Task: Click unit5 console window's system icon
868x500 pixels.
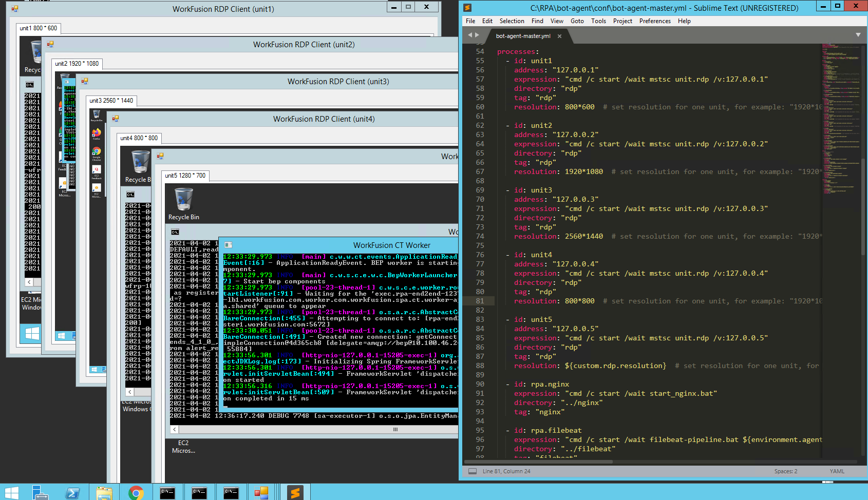Action: [175, 232]
